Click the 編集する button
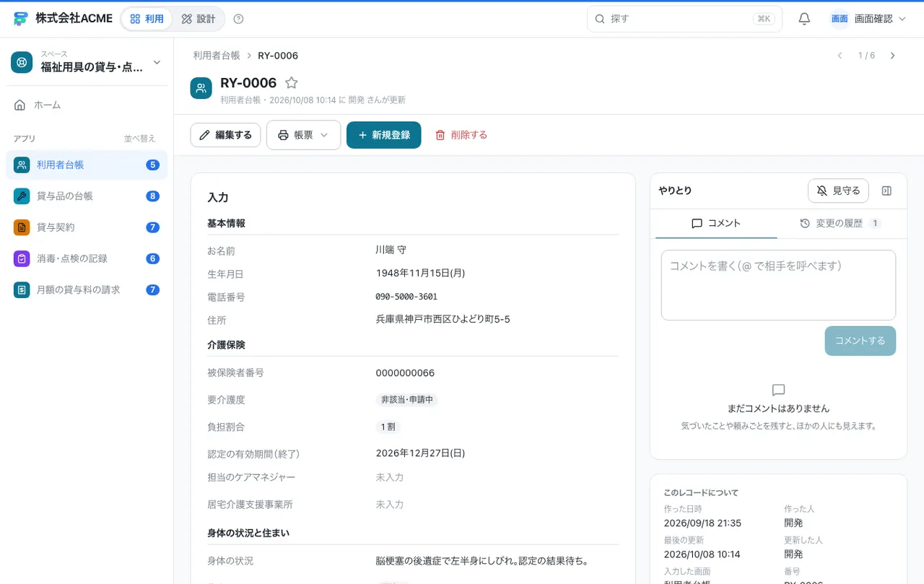 (x=225, y=135)
